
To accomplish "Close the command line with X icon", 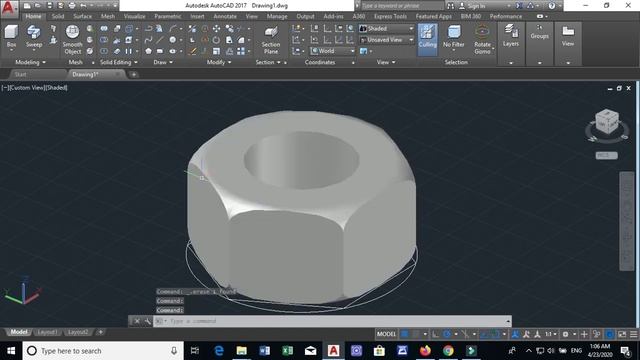I will 137,321.
